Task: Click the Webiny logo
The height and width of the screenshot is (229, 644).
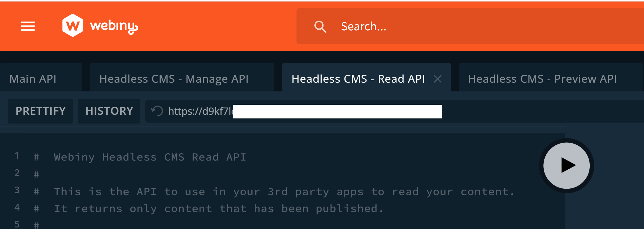Action: 100,26
